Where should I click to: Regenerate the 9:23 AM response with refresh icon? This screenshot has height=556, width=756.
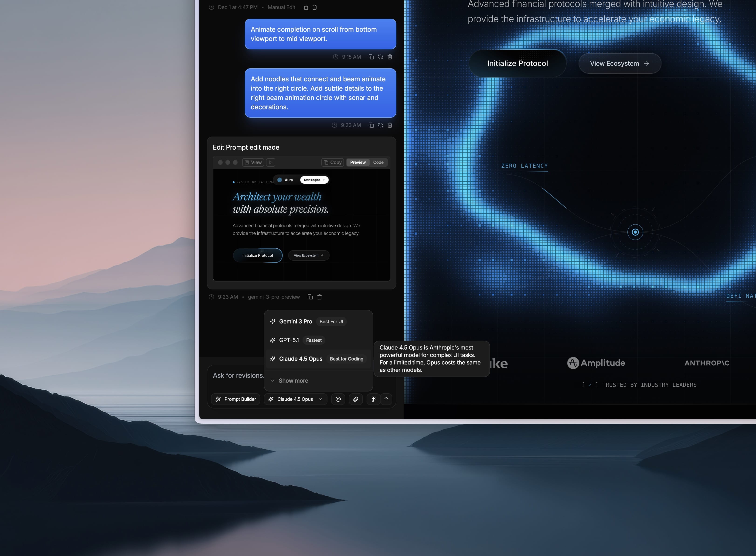[x=380, y=125]
